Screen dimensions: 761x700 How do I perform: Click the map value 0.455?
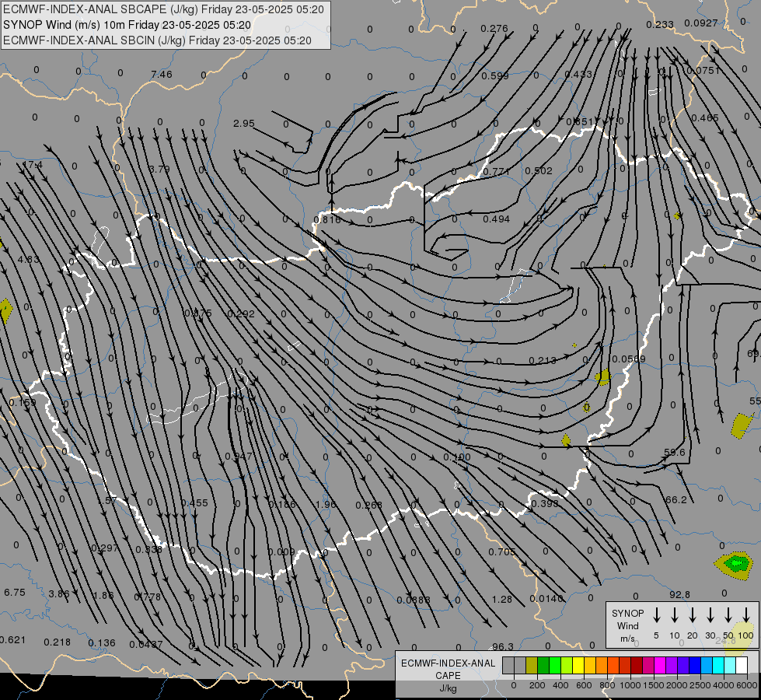194,502
